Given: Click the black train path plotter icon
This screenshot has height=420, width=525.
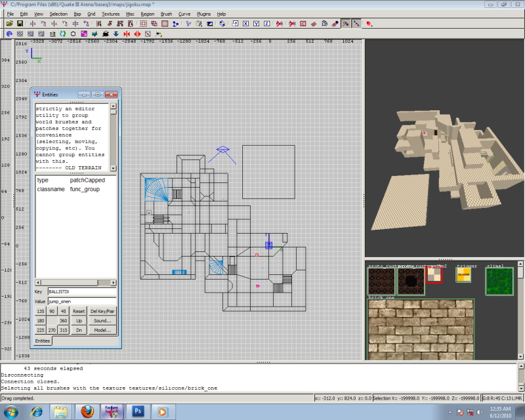Looking at the screenshot, I should tap(106, 34).
